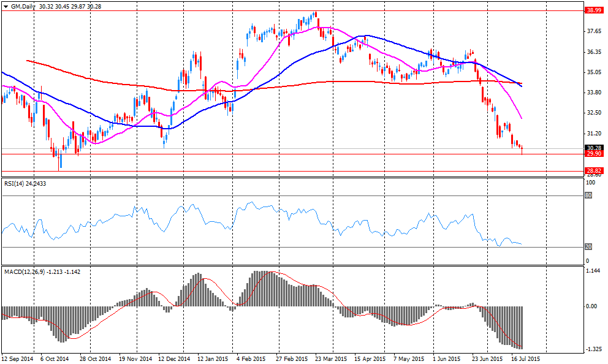Click the 28 Oct 2014 date label
This screenshot has width=608, height=364.
(96, 359)
